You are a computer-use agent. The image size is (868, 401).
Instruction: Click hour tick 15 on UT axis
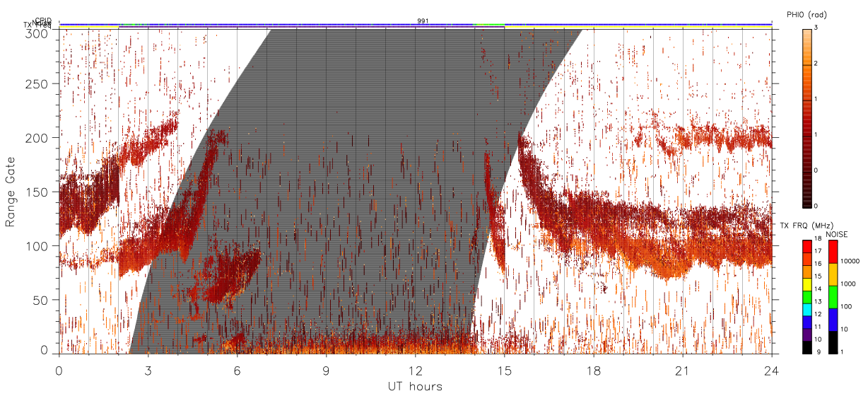505,371
